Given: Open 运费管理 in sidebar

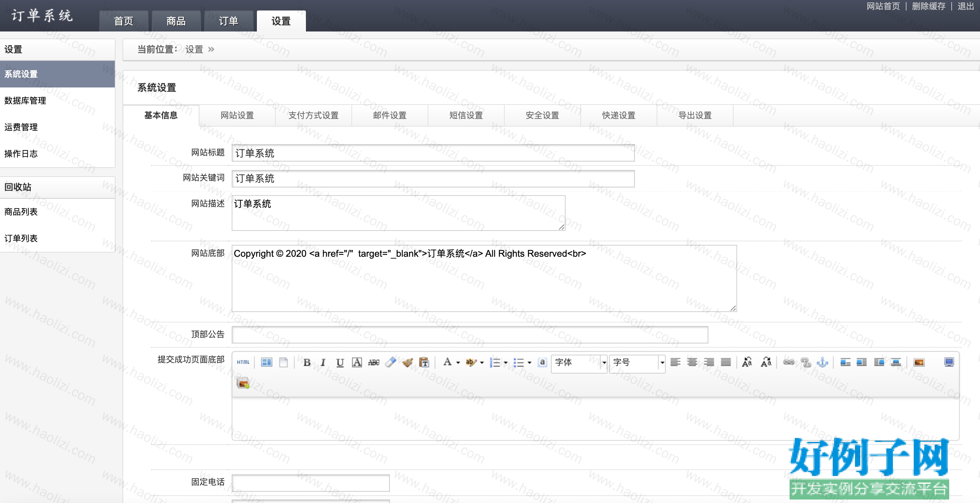Looking at the screenshot, I should (x=57, y=127).
